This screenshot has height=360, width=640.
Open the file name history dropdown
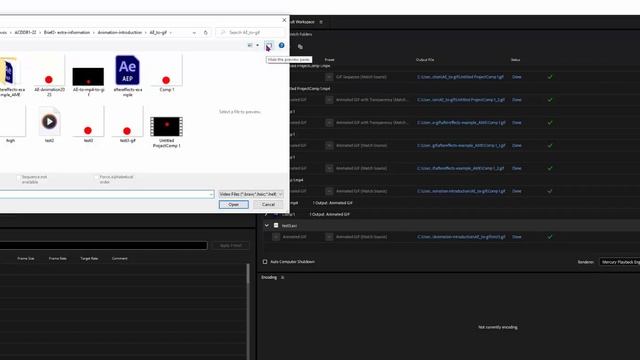(x=211, y=194)
